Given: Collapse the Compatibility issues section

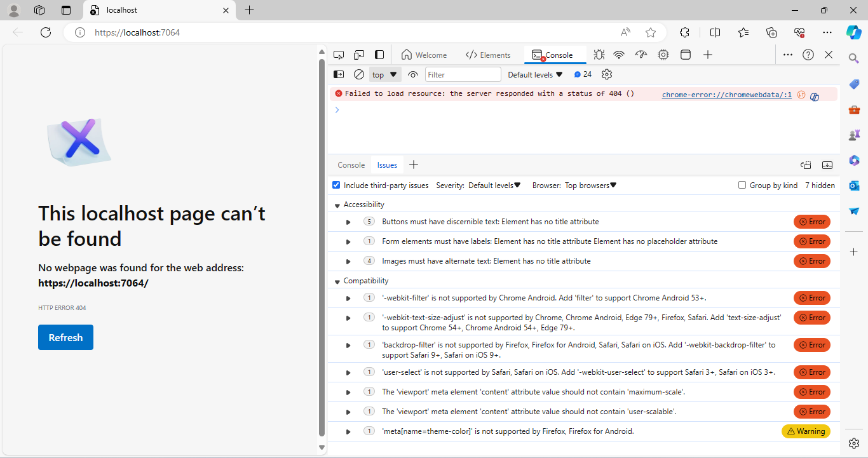Looking at the screenshot, I should coord(337,280).
